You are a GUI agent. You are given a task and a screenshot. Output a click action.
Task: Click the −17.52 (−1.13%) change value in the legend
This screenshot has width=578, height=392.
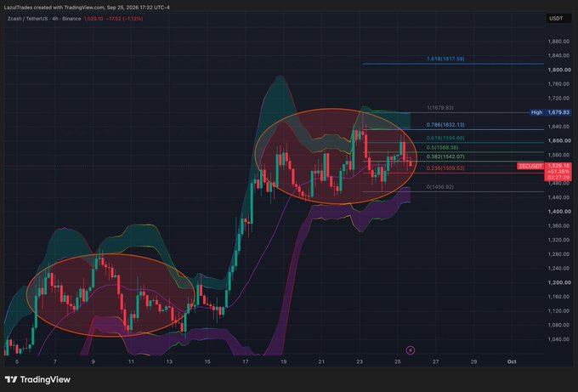tap(124, 19)
